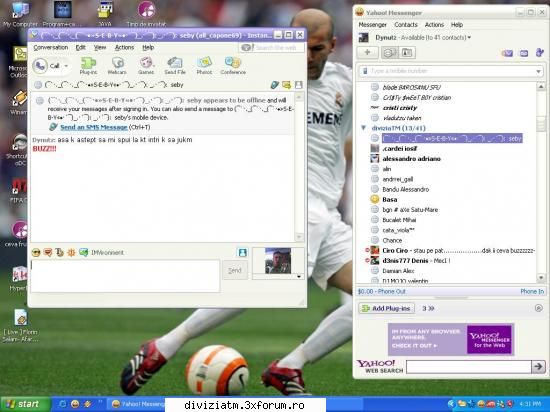Open the Conversation menu
The height and width of the screenshot is (412, 550).
[51, 47]
